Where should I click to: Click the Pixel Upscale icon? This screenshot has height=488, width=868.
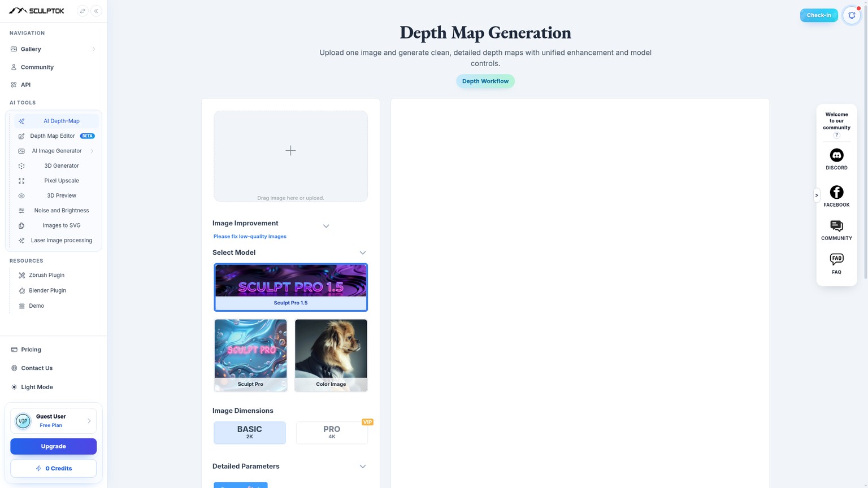[21, 181]
